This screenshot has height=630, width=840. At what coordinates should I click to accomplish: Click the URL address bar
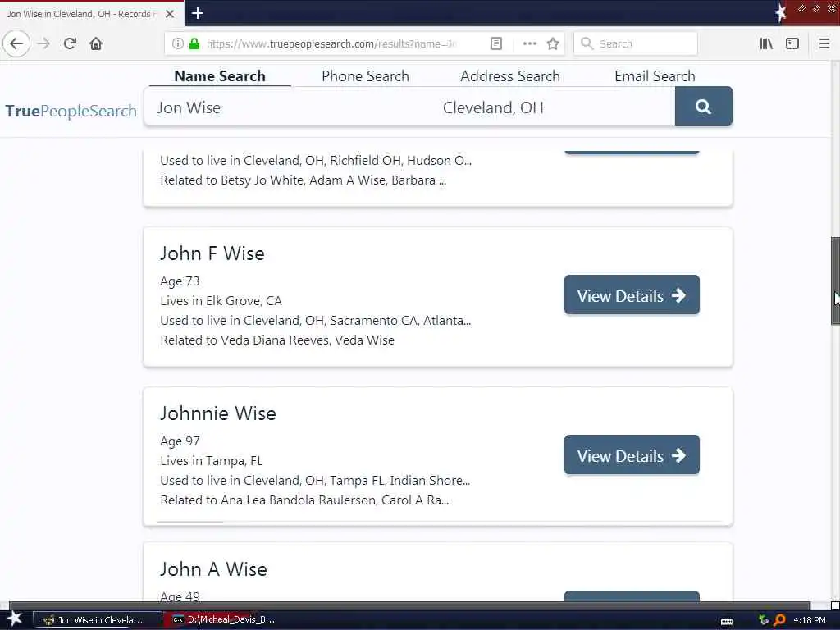[332, 43]
